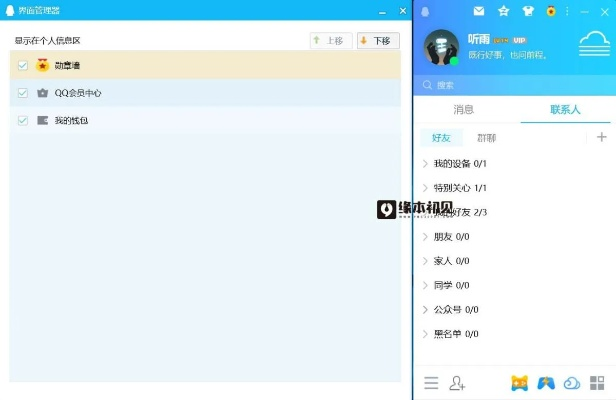Click the 搜索 search field
616x400 pixels.
[x=510, y=85]
